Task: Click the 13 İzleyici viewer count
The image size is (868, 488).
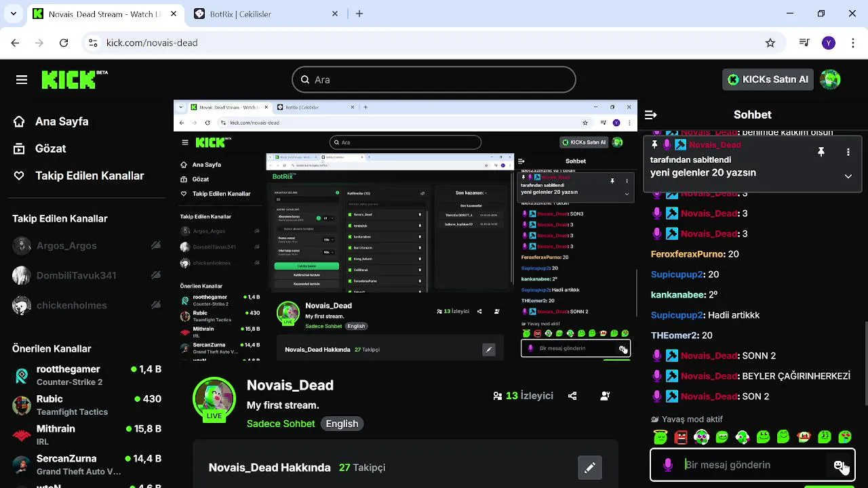Action: point(523,396)
